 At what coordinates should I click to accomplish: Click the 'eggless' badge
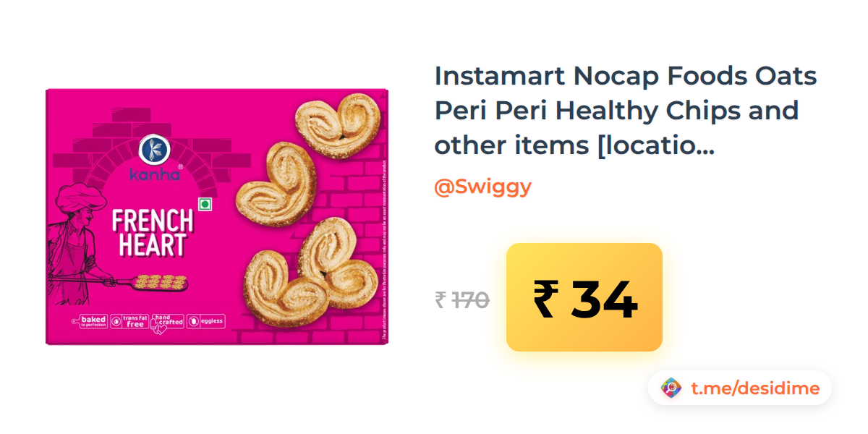tap(206, 322)
